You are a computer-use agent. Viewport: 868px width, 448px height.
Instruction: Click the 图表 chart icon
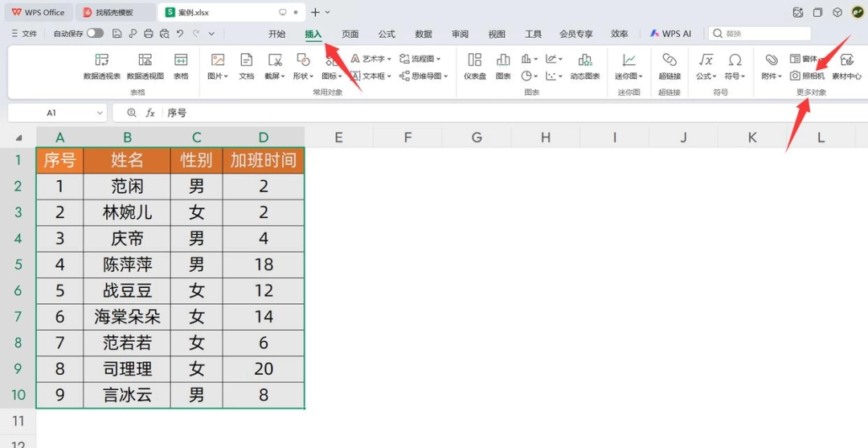click(503, 67)
